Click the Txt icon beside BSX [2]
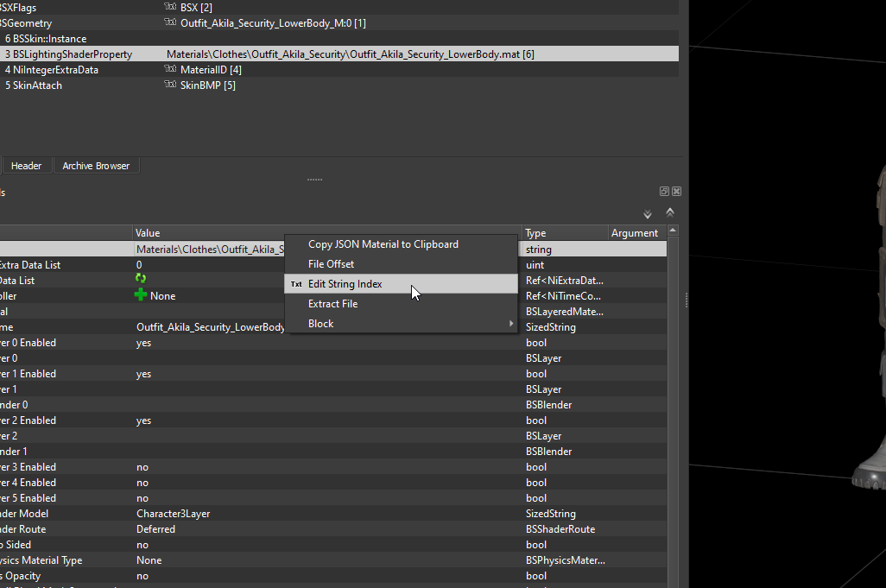The width and height of the screenshot is (886, 588). 170,7
